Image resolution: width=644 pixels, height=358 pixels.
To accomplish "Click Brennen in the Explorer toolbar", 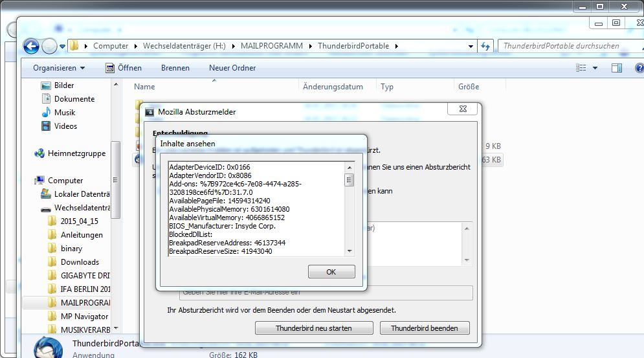I will [175, 68].
